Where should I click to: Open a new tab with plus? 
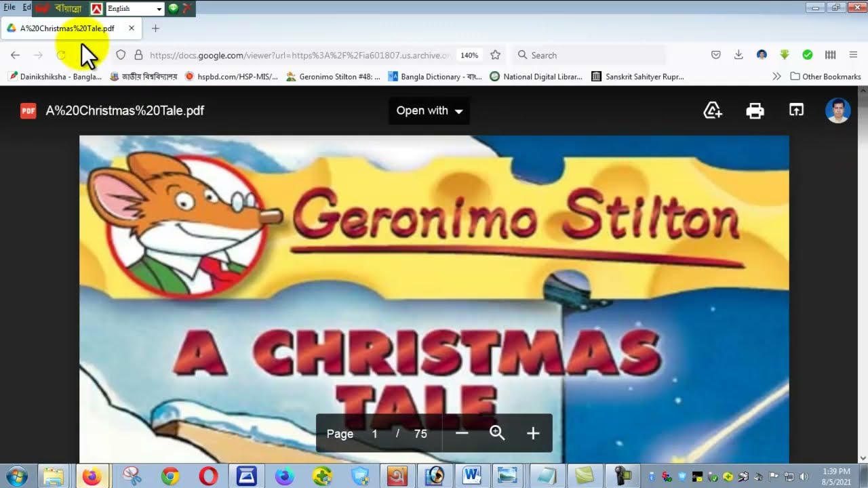pyautogui.click(x=155, y=28)
